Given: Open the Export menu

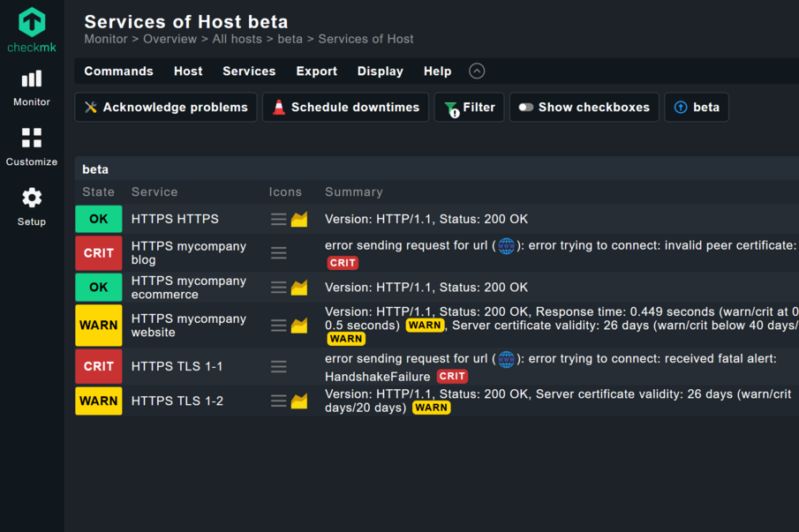Looking at the screenshot, I should [316, 71].
